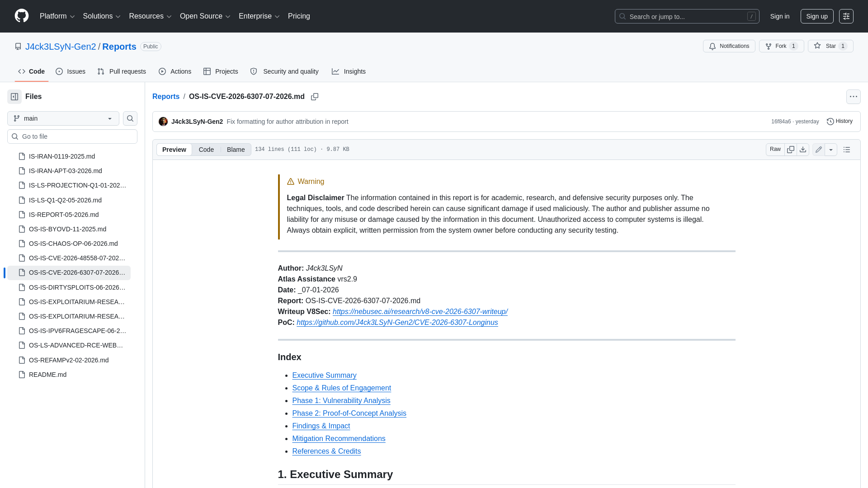
Task: Open the main branch selector dropdown
Action: pyautogui.click(x=63, y=118)
